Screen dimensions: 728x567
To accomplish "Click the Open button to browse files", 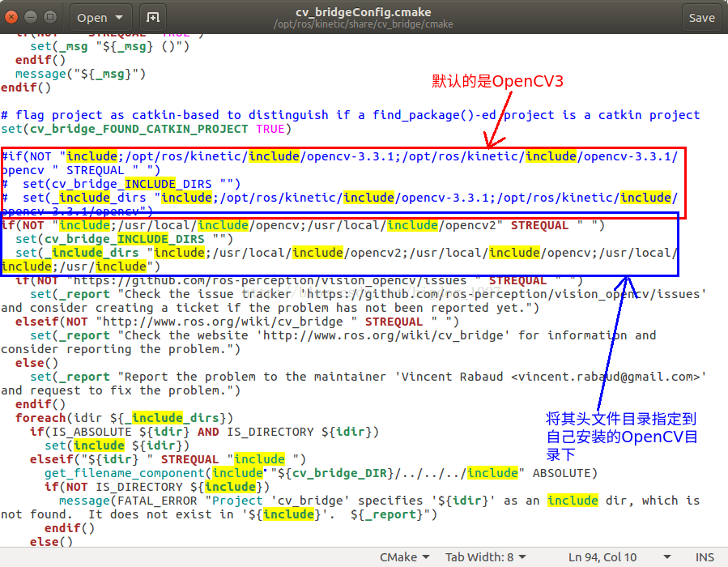I will 92,16.
